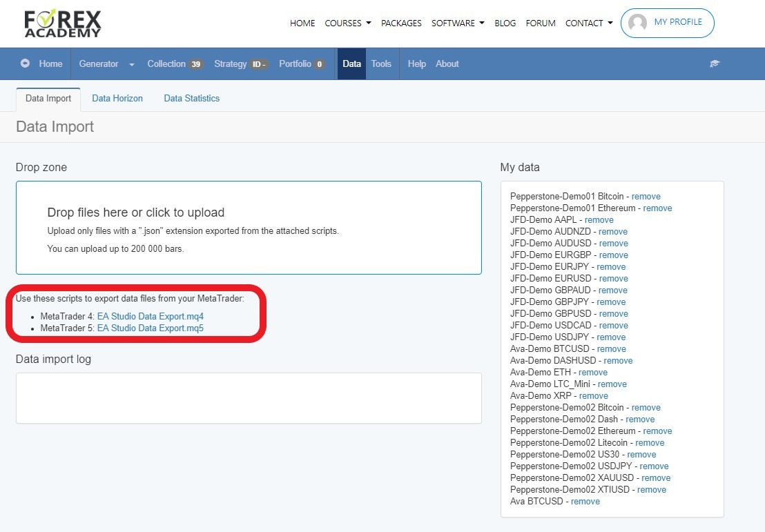Remove Pepperstone-Demo02 XAUUSD data
Screen dimensions: 765x532
point(655,477)
